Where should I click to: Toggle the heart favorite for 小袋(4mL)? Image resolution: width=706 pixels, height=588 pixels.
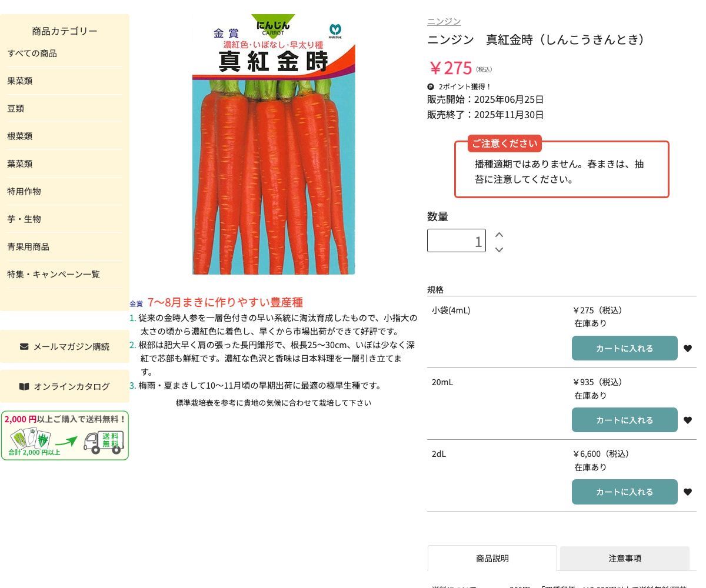tap(688, 348)
